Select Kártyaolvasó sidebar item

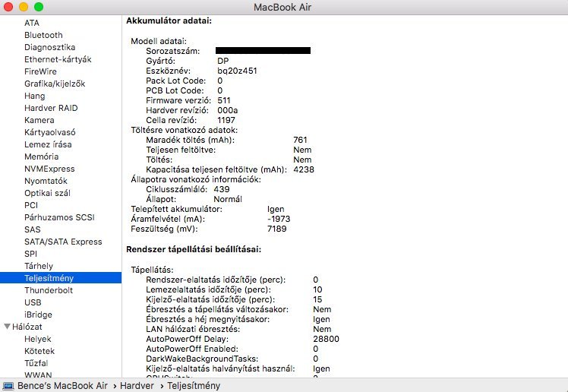pyautogui.click(x=50, y=132)
